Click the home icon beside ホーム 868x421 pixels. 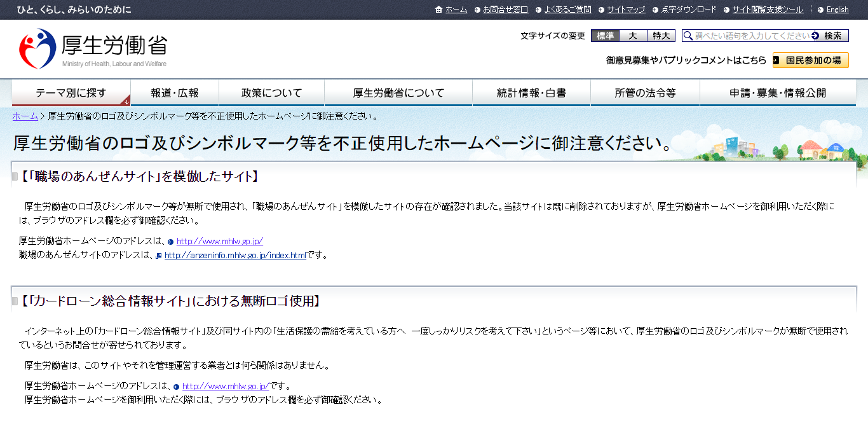[x=438, y=10]
